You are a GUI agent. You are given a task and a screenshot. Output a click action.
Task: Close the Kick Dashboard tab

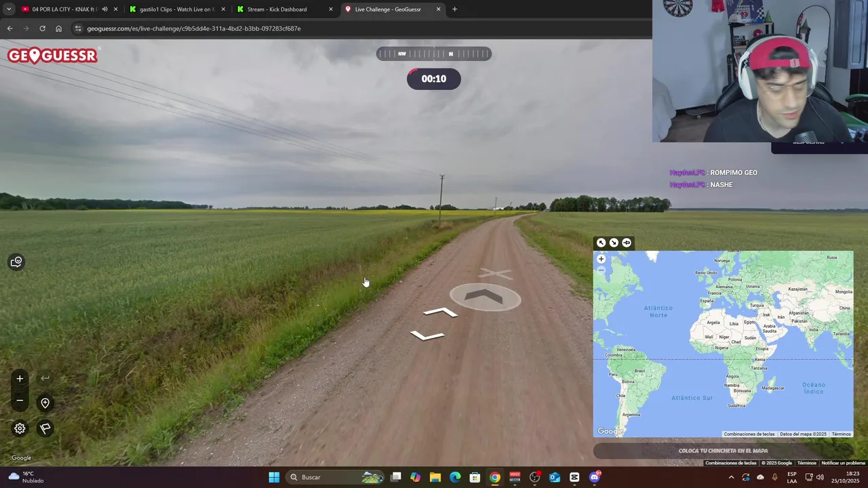tap(331, 9)
